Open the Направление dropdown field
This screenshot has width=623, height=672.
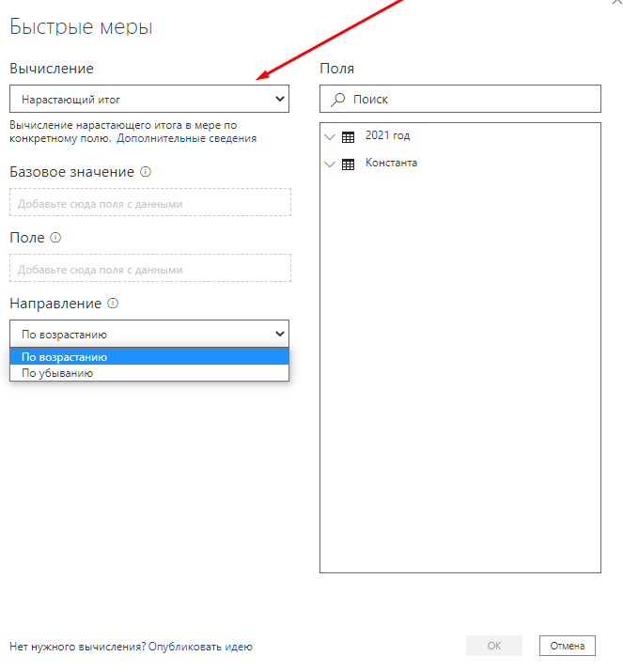pos(149,334)
